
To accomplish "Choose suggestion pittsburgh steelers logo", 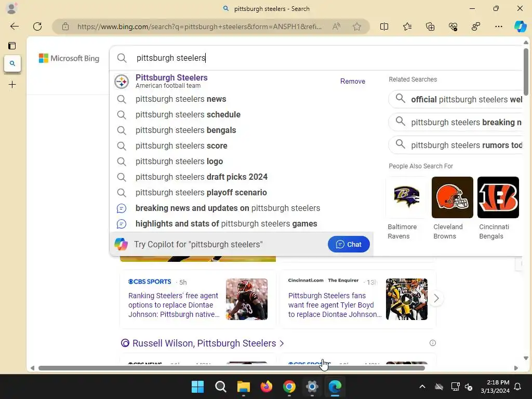I will [242, 162].
